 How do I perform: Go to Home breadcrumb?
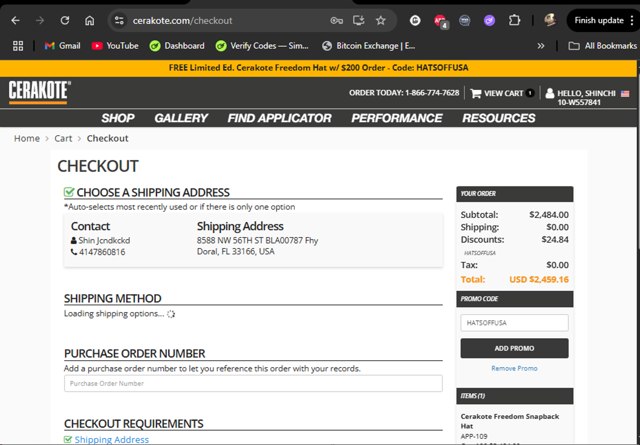click(x=27, y=138)
